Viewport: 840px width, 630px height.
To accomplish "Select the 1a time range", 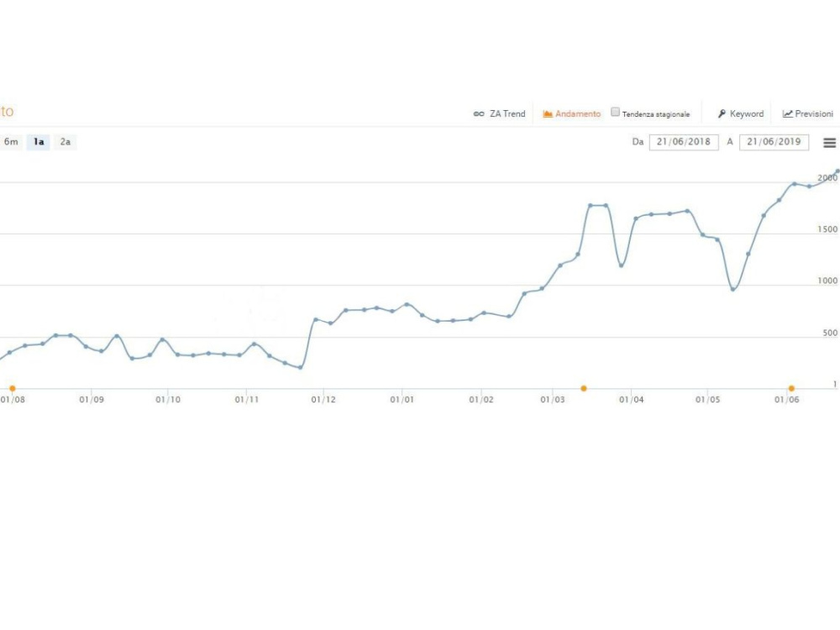I will coord(39,142).
